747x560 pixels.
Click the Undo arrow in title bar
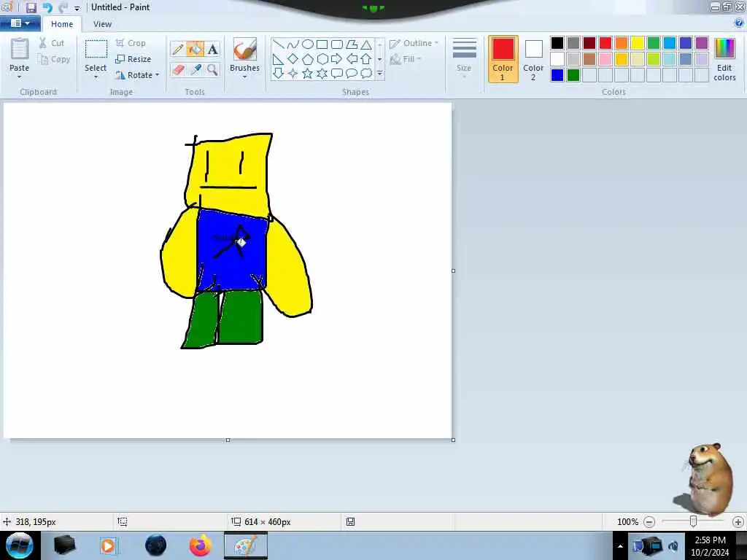(x=47, y=7)
